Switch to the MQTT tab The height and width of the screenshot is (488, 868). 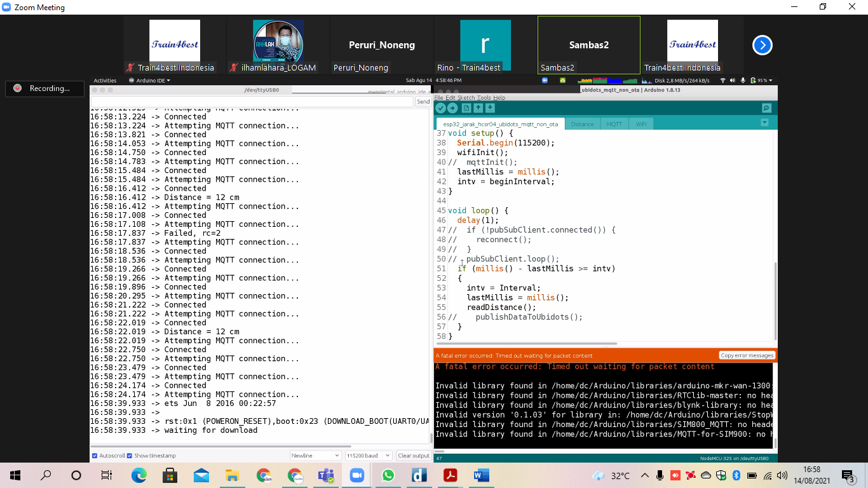point(614,124)
